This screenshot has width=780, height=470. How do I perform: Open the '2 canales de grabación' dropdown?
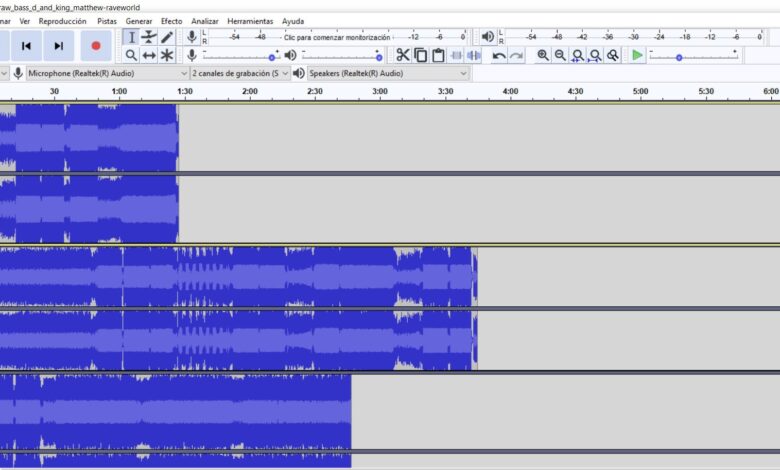pos(240,74)
